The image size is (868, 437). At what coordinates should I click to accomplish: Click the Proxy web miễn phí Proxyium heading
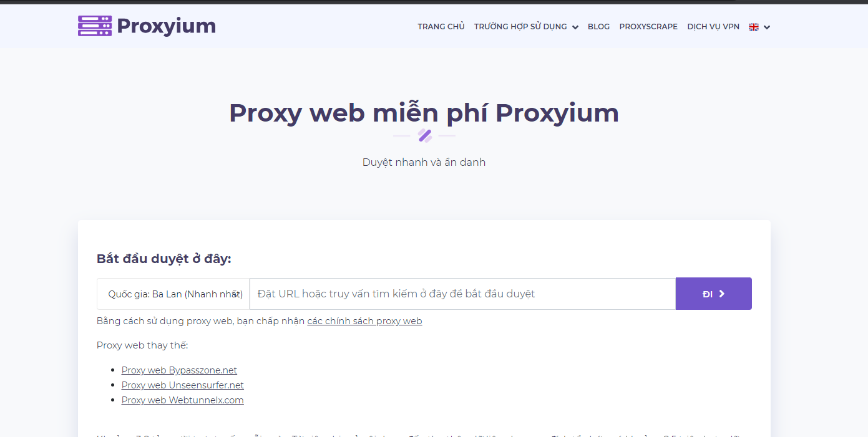point(424,113)
